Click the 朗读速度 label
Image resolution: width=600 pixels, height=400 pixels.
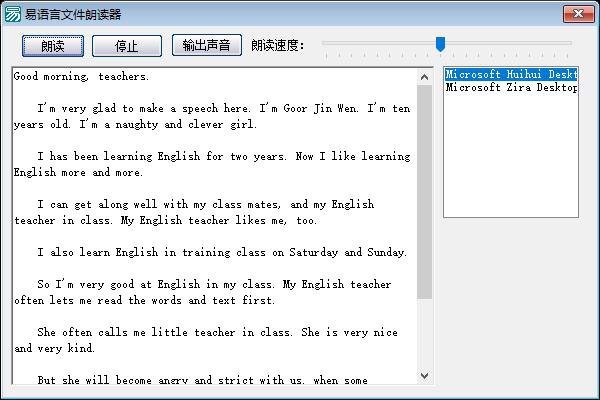[278, 46]
